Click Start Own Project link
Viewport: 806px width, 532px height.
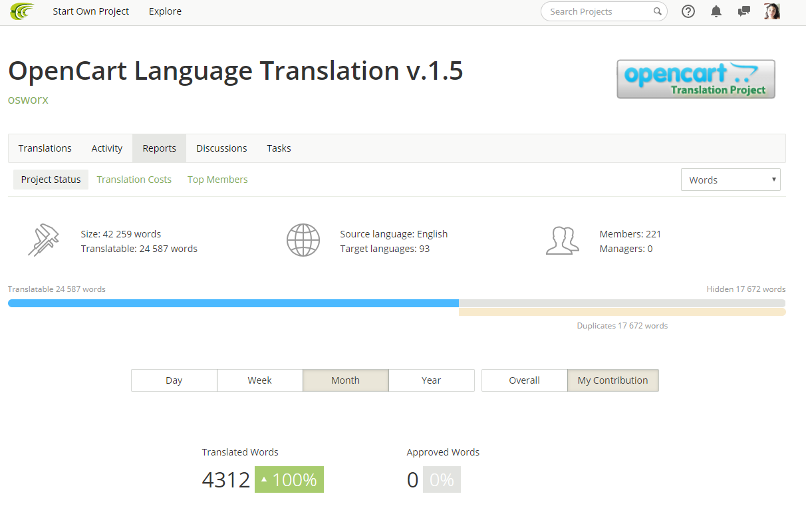point(91,11)
